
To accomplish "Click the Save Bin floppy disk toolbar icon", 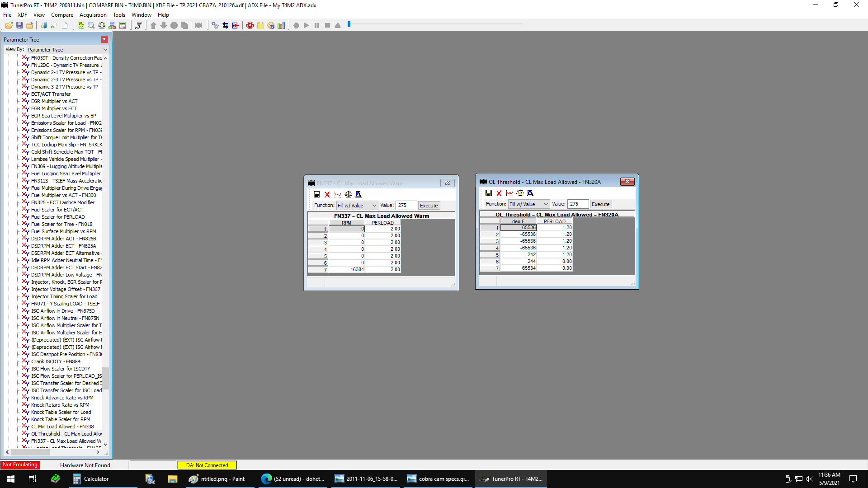I will click(19, 25).
